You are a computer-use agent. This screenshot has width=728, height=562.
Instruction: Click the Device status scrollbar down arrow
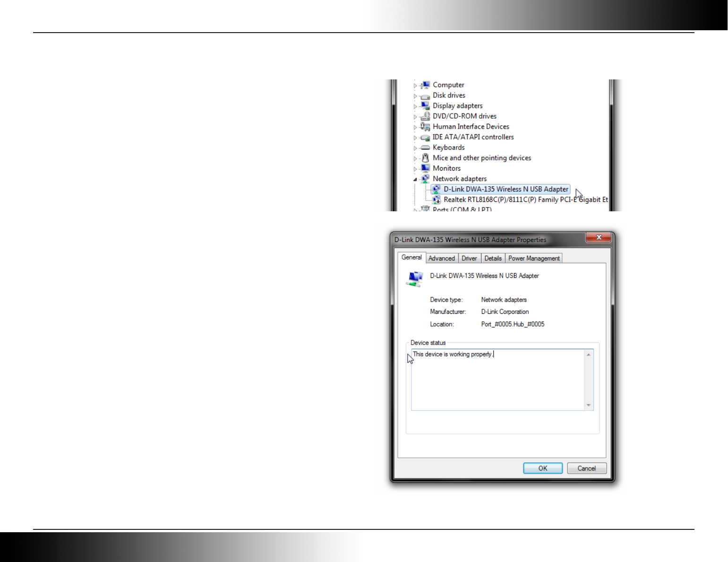(589, 405)
